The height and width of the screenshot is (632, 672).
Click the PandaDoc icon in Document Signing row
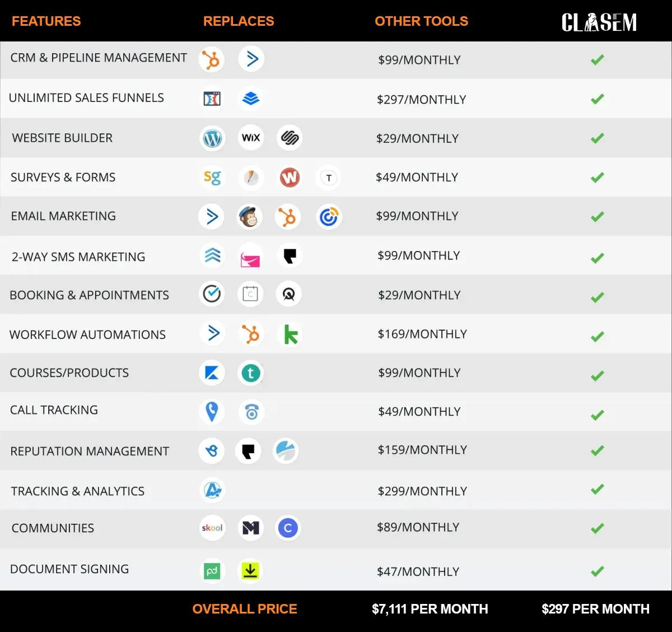[212, 571]
